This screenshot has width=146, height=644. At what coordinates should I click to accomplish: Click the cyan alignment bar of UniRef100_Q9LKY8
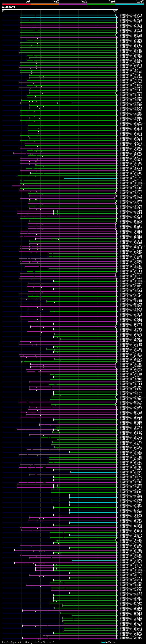coord(68,15)
